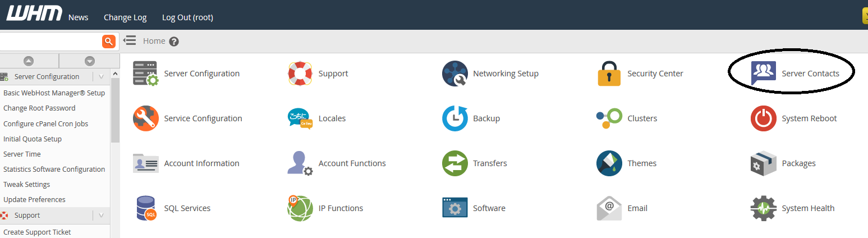Focus the sidebar search input field
This screenshot has width=868, height=238.
50,41
